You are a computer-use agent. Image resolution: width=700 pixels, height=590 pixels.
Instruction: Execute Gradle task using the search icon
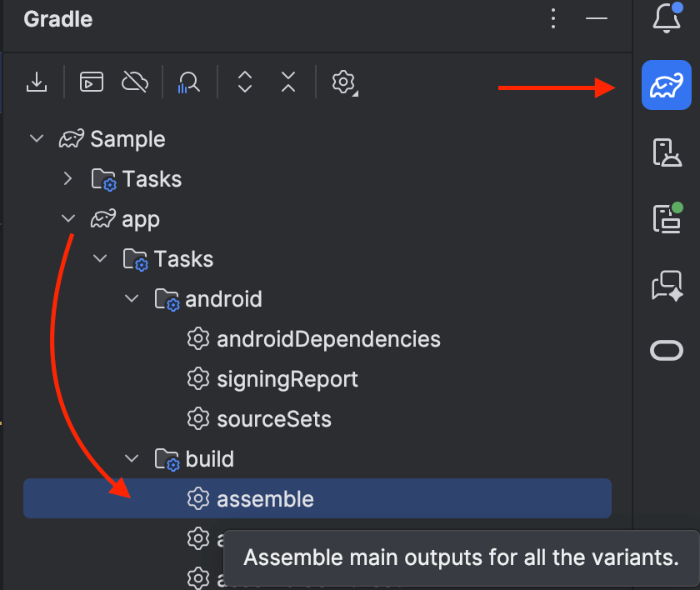189,82
